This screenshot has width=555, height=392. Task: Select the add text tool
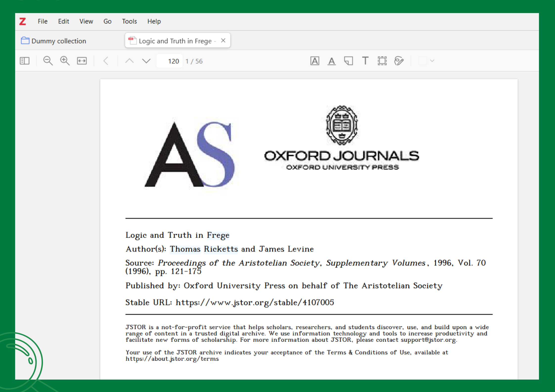point(365,61)
